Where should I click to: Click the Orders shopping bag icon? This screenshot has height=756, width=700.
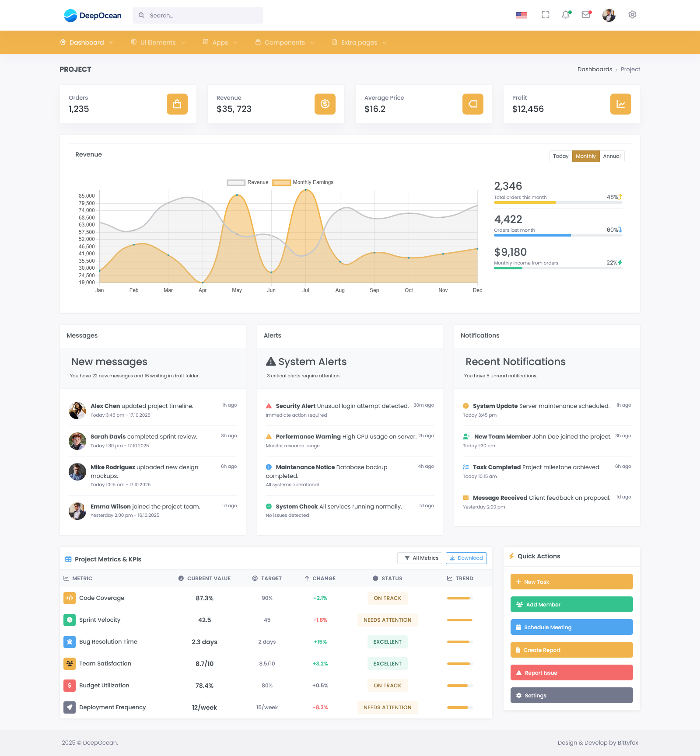click(x=177, y=104)
